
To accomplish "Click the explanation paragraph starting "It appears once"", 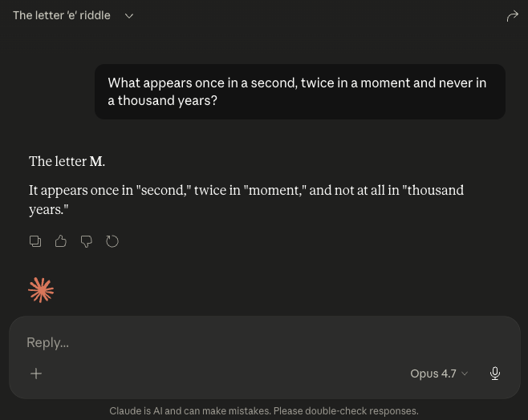I will [x=246, y=200].
